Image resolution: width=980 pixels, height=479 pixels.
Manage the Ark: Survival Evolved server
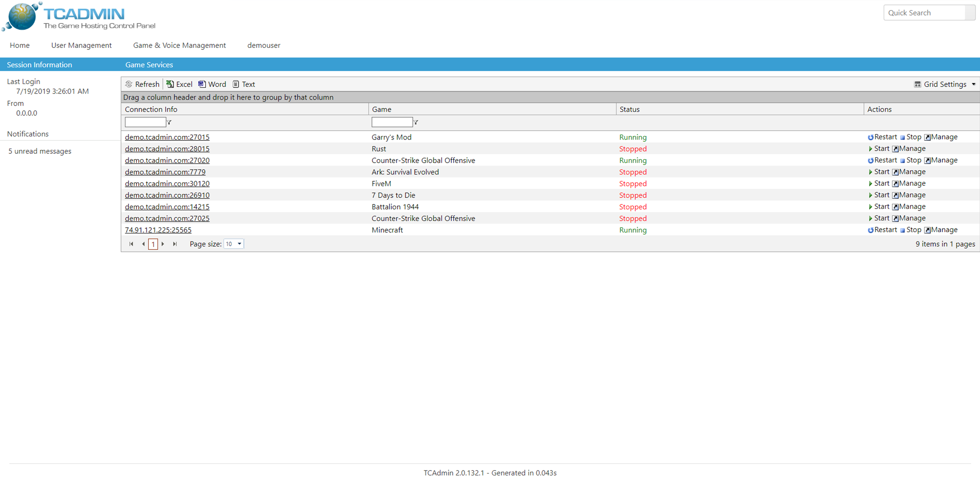coord(909,172)
